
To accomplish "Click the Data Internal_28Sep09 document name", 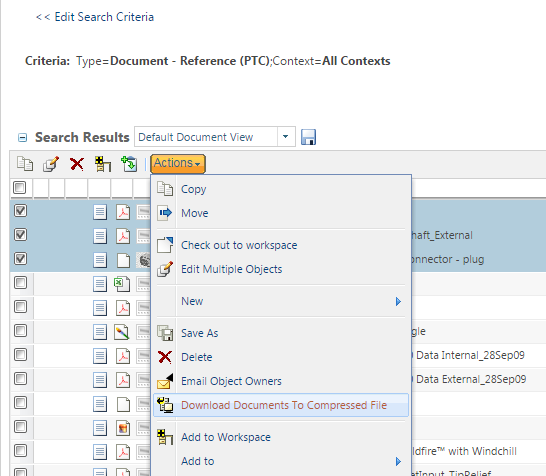I will click(x=470, y=355).
